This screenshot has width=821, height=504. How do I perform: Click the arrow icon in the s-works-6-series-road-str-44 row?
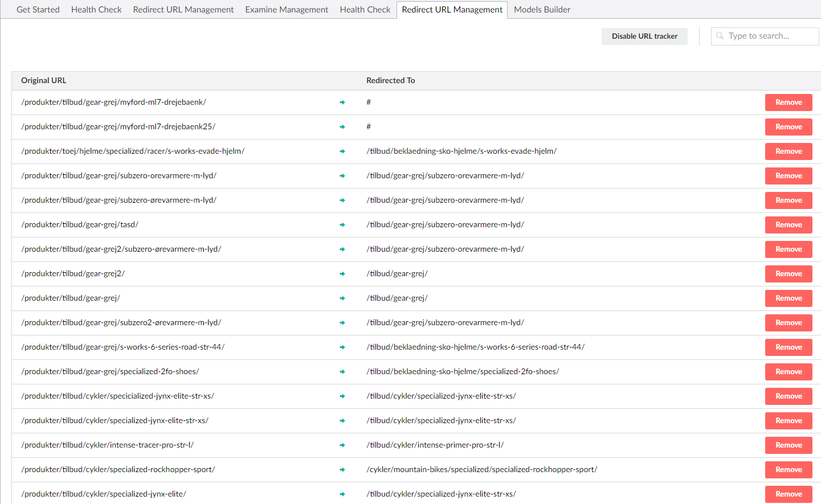click(x=342, y=347)
